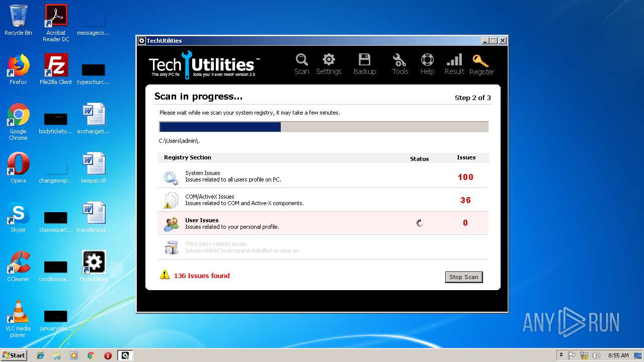
Task: Select the COM/ActiveX Issues row icon
Action: (x=171, y=200)
